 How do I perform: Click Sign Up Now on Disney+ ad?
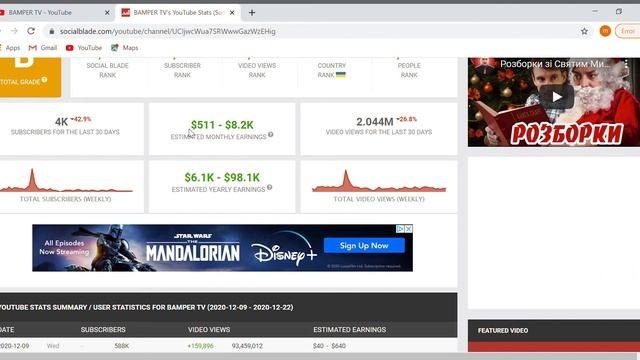[x=364, y=246]
